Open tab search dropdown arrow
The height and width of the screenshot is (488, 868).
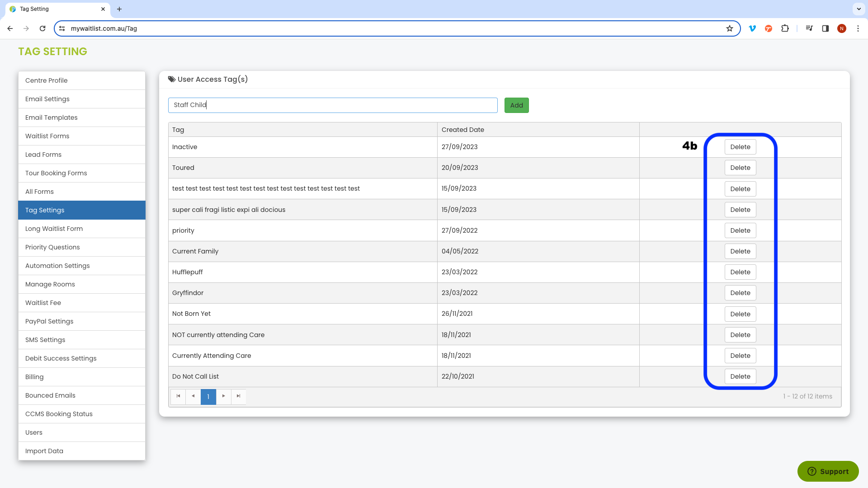click(859, 9)
